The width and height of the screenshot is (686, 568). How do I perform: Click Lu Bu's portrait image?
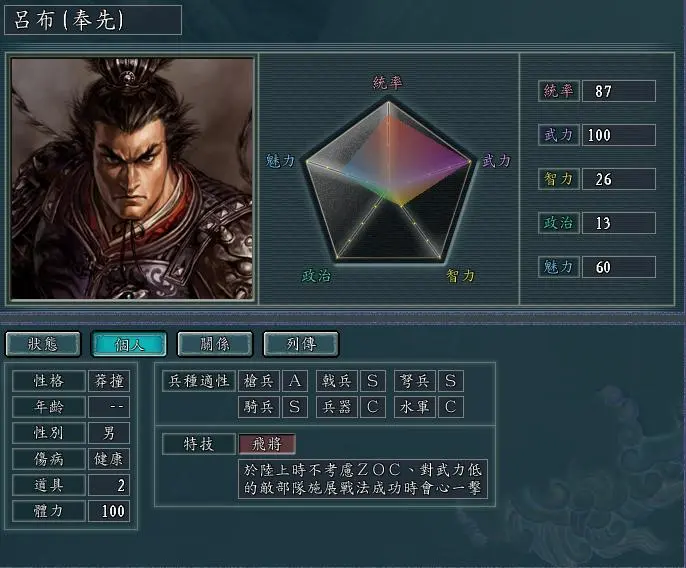pos(132,179)
